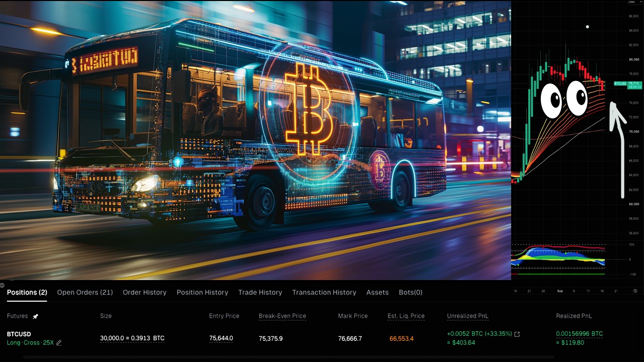The width and height of the screenshot is (644, 362).
Task: Click the Size column header
Action: 106,316
